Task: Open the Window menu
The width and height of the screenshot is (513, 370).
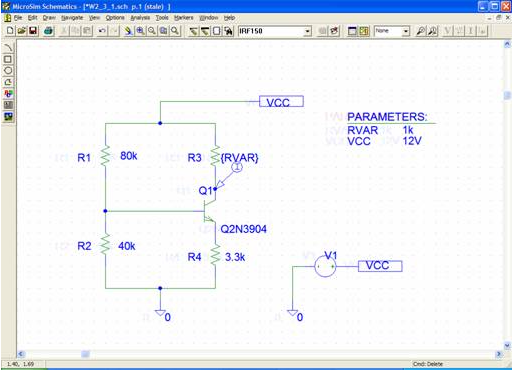Action: [x=208, y=18]
